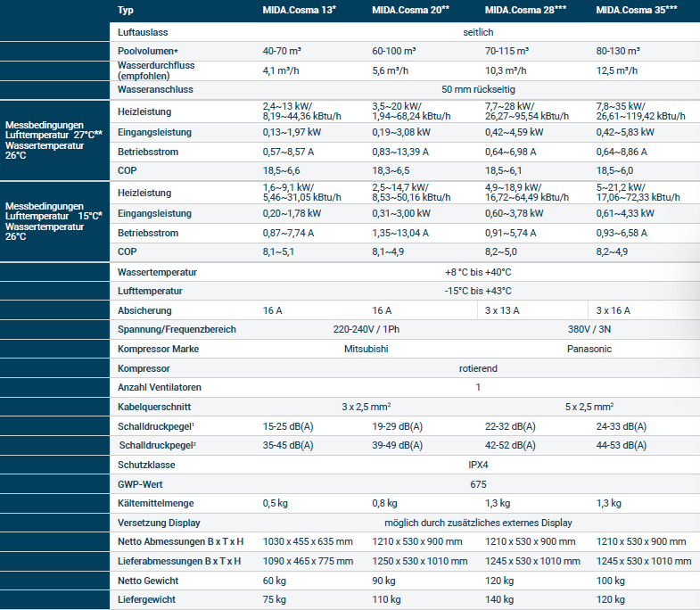Select the 15°C Messbedingungen side header

[54, 221]
